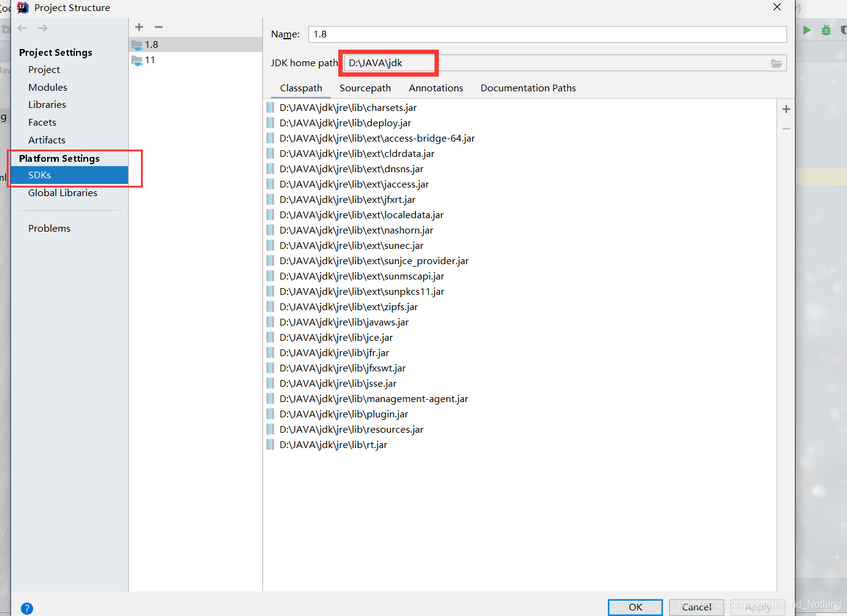847x616 pixels.
Task: Select the 1.8 SDK entry
Action: [196, 44]
